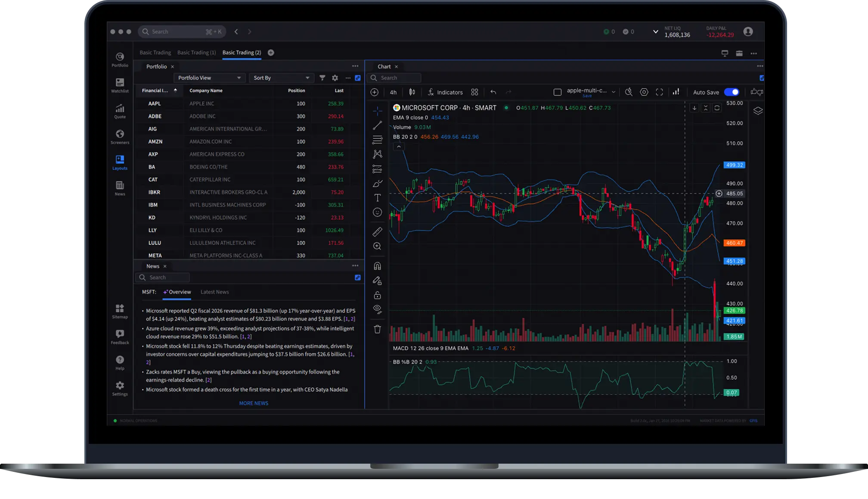Open the Portfolio sidebar section

(x=120, y=59)
